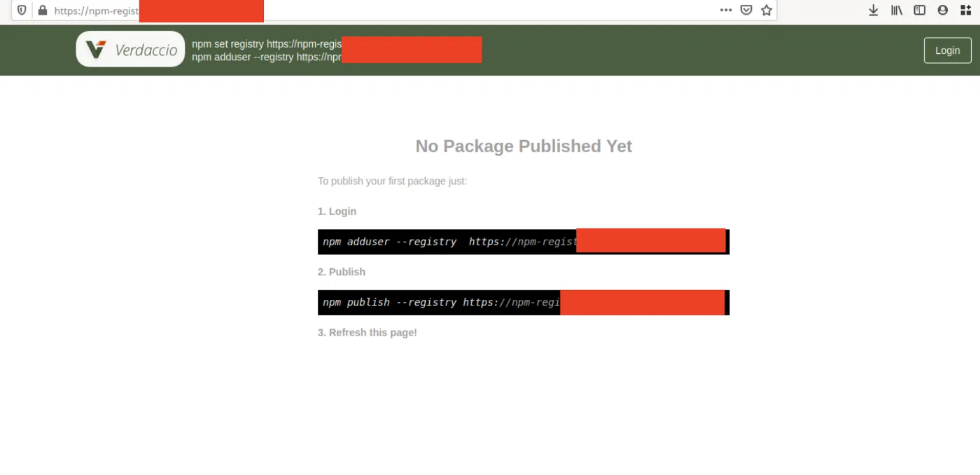Open the Library icon
The height and width of the screenshot is (475, 980).
pyautogui.click(x=896, y=11)
